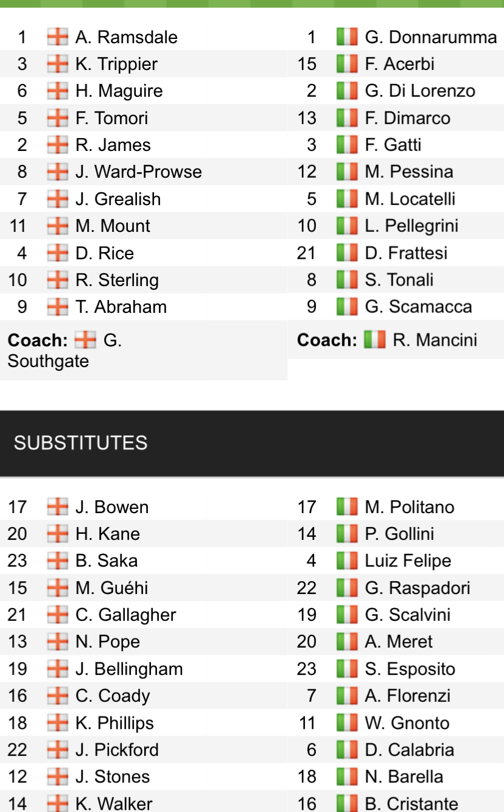Tap the Italy flag by coach R. Mancini

coord(375,340)
